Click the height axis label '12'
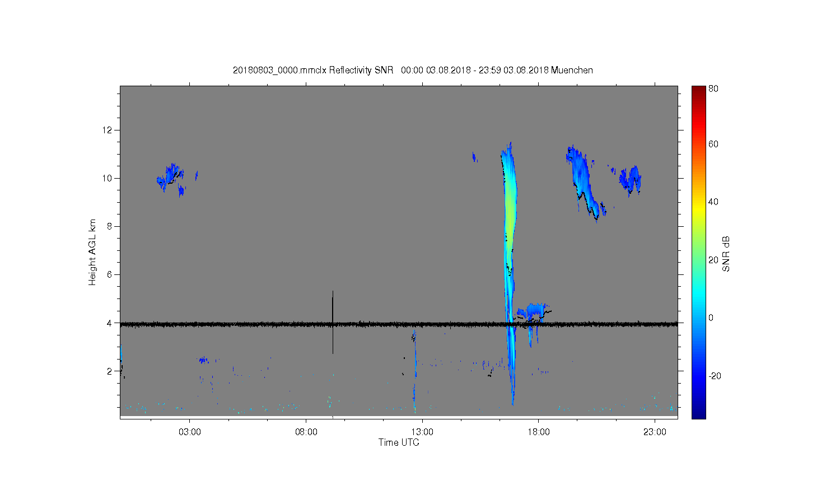 [108, 130]
